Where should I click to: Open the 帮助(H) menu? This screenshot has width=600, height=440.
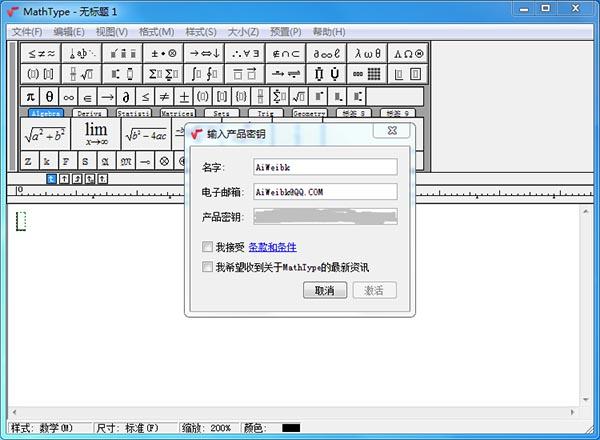pos(329,32)
